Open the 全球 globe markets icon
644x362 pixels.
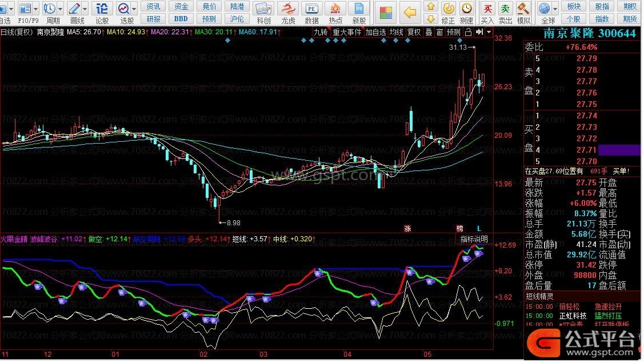[544, 8]
